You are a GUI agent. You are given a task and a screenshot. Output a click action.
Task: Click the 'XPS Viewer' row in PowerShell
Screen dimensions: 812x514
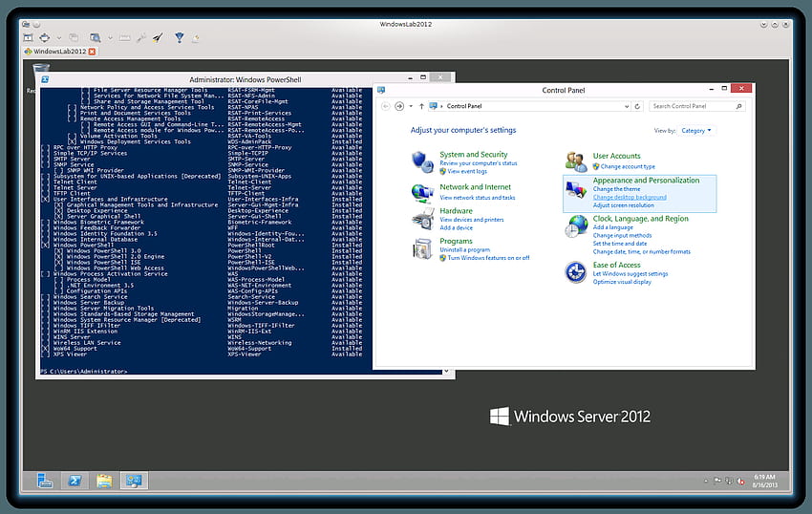coord(202,354)
